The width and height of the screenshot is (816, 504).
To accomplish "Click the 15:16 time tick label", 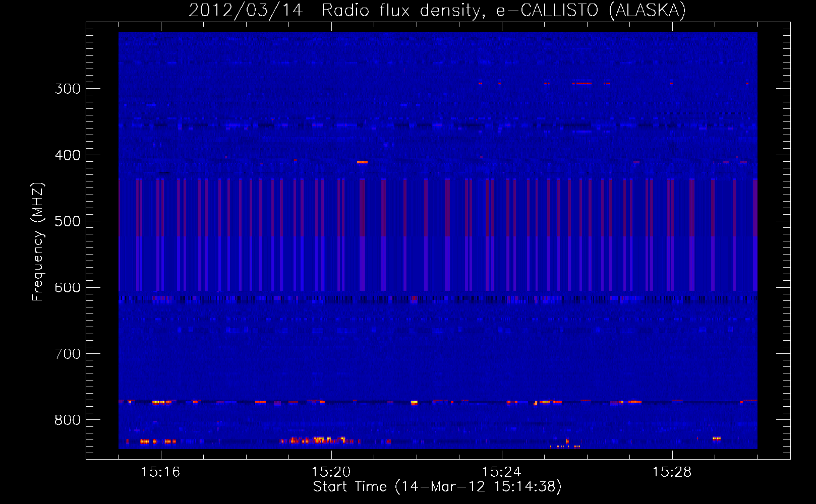I will [161, 472].
